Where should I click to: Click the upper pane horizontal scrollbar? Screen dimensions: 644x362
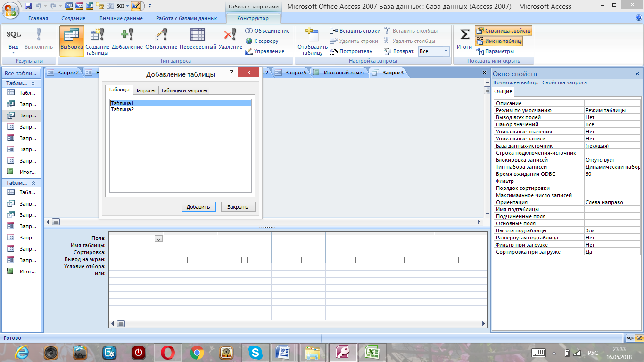[x=264, y=222]
